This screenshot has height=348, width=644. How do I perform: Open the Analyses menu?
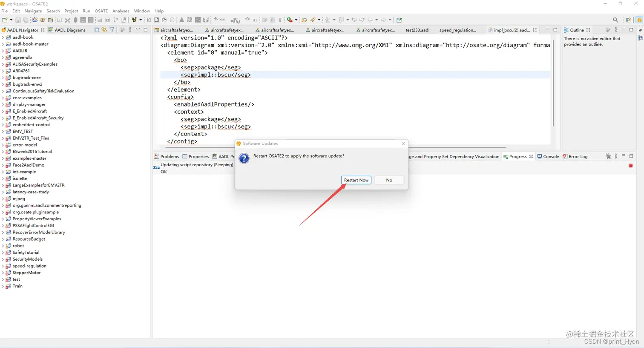coord(121,11)
